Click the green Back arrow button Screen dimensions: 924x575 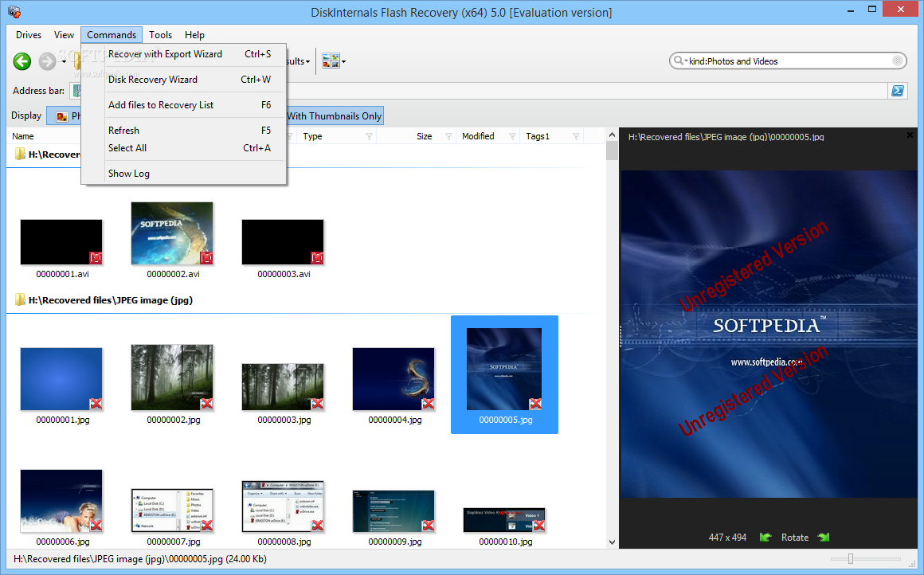tap(22, 61)
